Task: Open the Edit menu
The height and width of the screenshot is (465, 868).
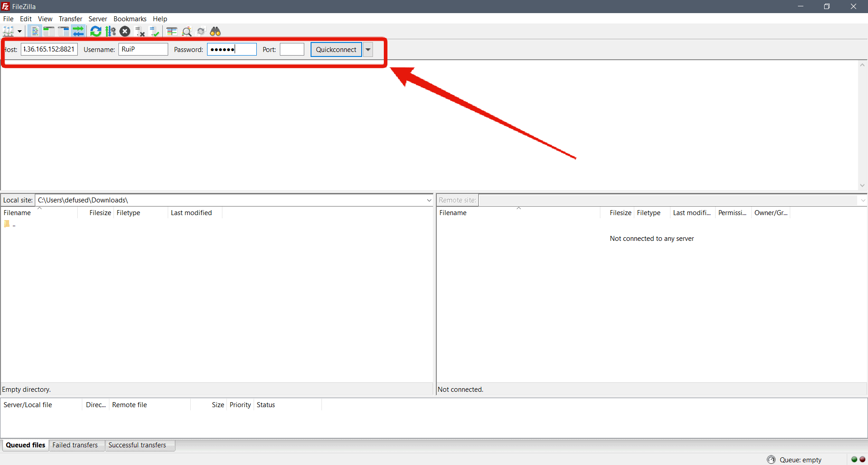Action: click(x=26, y=19)
